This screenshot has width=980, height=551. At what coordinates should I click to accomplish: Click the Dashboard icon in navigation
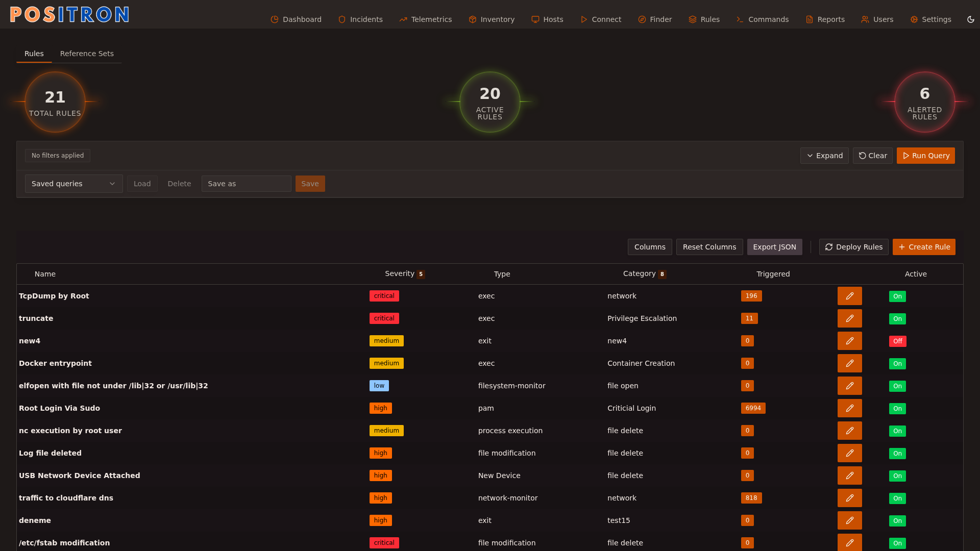(x=275, y=19)
